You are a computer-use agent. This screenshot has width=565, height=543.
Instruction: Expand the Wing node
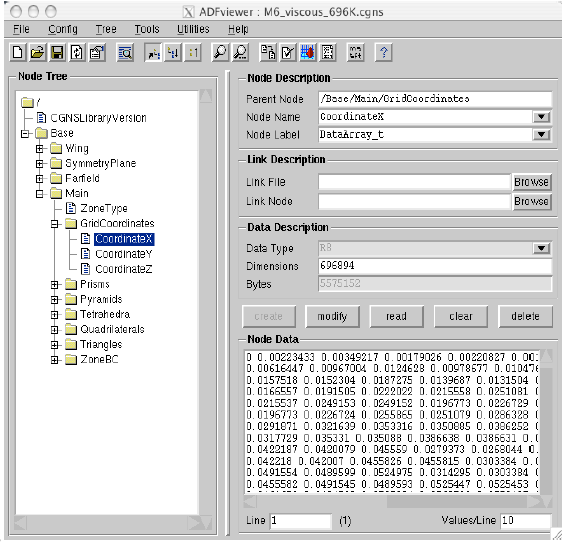[x=40, y=148]
